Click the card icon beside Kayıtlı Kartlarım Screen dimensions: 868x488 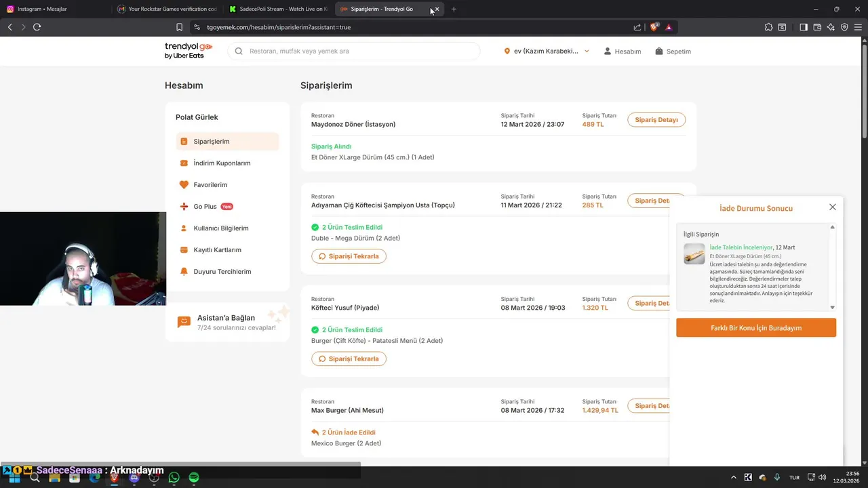click(x=184, y=250)
